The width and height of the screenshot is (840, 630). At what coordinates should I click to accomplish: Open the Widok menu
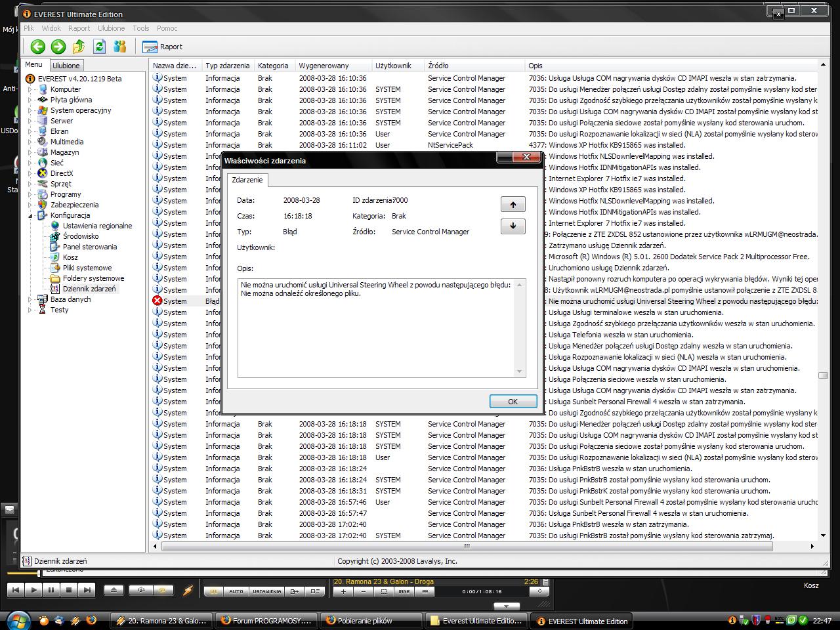pos(51,28)
